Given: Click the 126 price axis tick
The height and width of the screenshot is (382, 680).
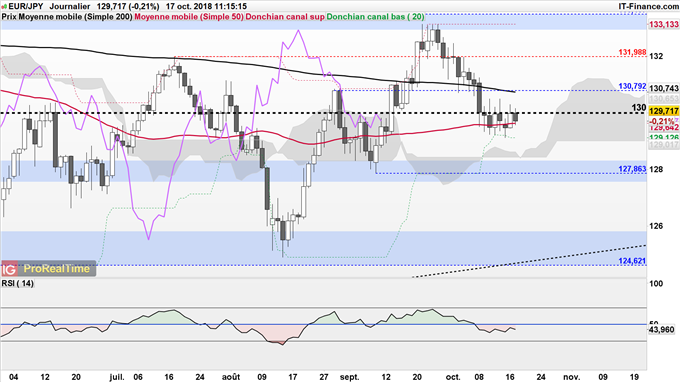Looking at the screenshot, I should 657,226.
